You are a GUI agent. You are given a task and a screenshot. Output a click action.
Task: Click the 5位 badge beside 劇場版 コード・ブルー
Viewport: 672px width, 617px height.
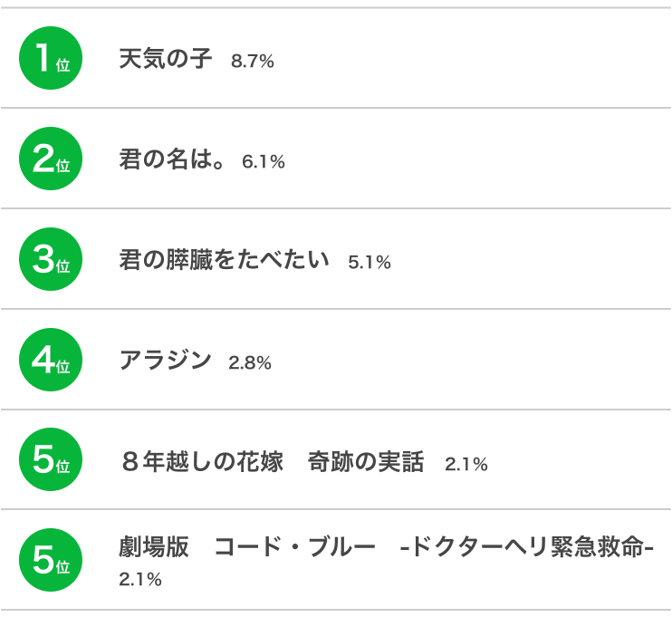[51, 561]
